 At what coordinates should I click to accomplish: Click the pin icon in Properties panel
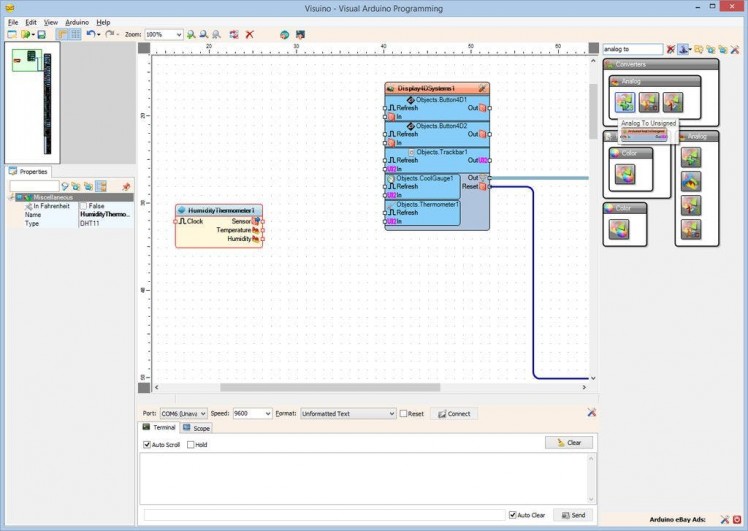(x=126, y=186)
